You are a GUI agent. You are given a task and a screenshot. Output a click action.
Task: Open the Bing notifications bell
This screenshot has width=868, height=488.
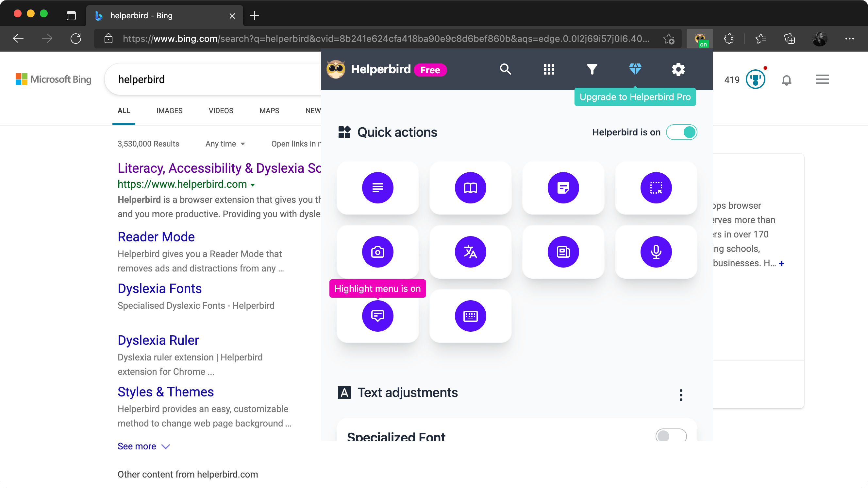[786, 80]
